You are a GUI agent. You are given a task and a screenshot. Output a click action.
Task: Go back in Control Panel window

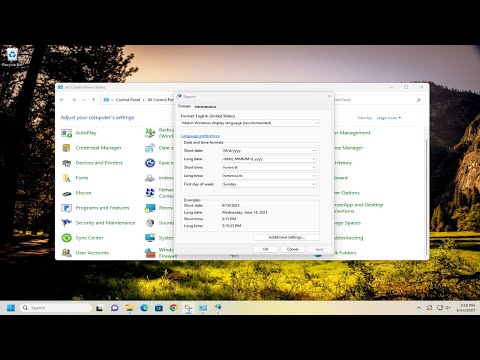tap(62, 100)
